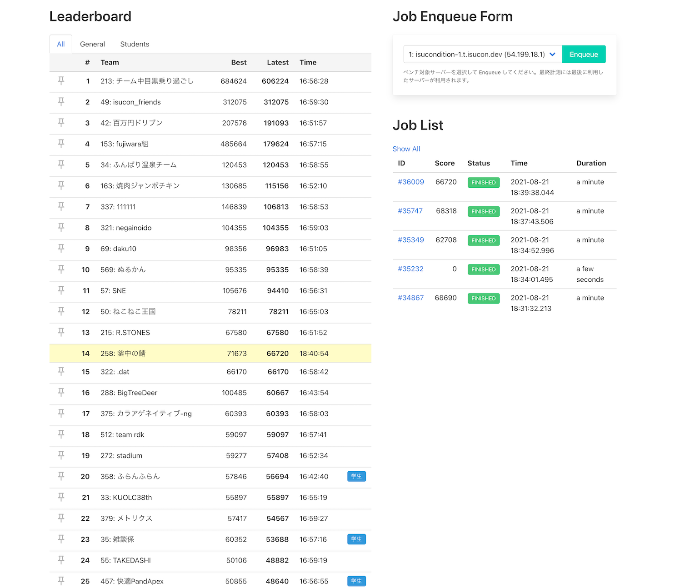Image resolution: width=700 pixels, height=588 pixels.
Task: Click the Enqueue button
Action: point(584,55)
